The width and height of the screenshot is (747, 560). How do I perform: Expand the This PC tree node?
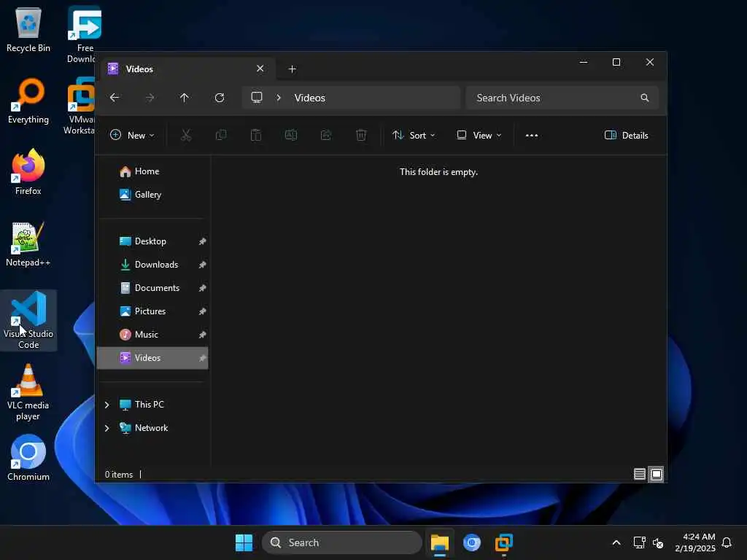coord(107,405)
